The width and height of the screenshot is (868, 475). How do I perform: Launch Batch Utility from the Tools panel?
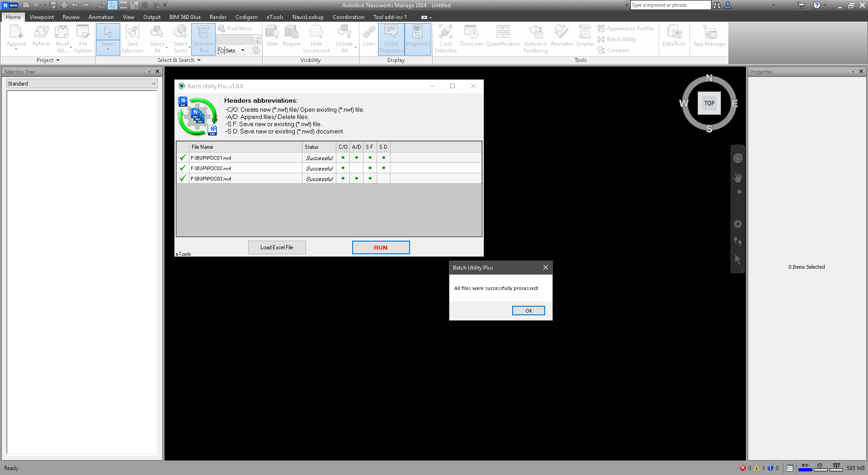click(617, 39)
